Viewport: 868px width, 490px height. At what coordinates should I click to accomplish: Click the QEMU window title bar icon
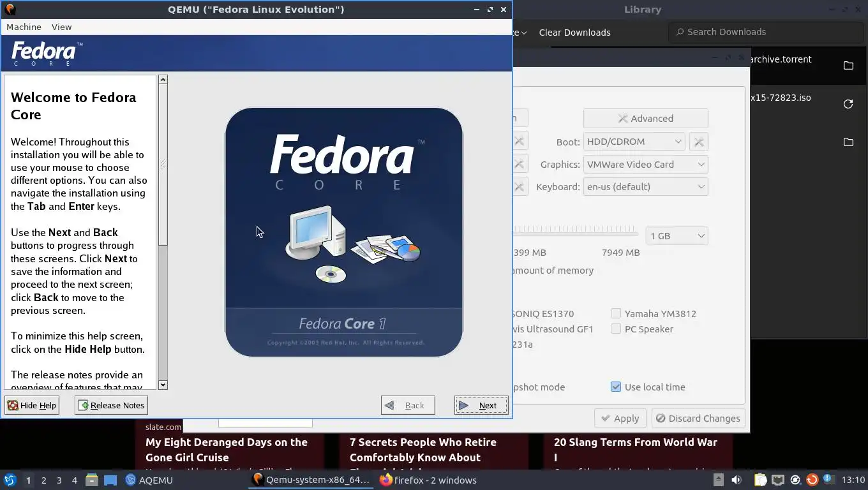10,9
